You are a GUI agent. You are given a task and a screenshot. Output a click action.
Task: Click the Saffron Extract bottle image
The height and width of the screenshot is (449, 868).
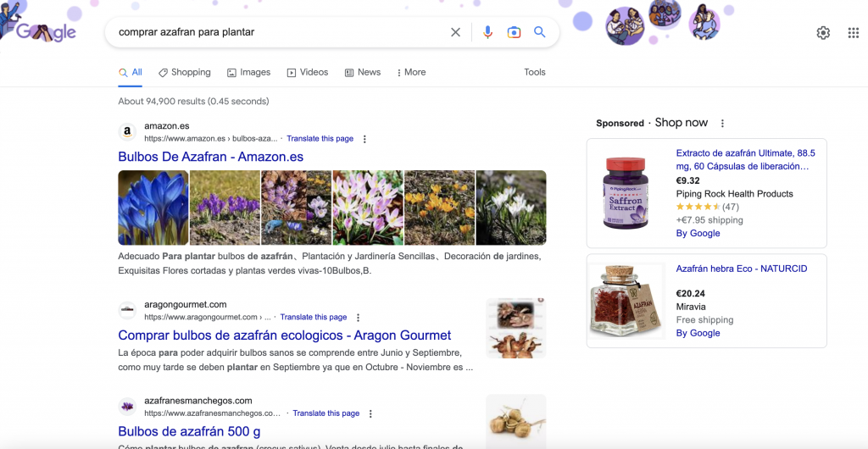click(x=627, y=192)
